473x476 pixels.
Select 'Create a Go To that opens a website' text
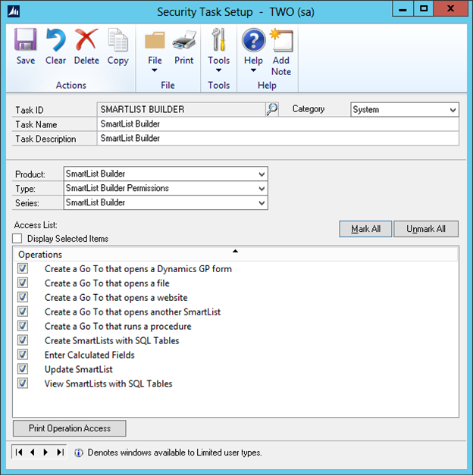coord(116,297)
